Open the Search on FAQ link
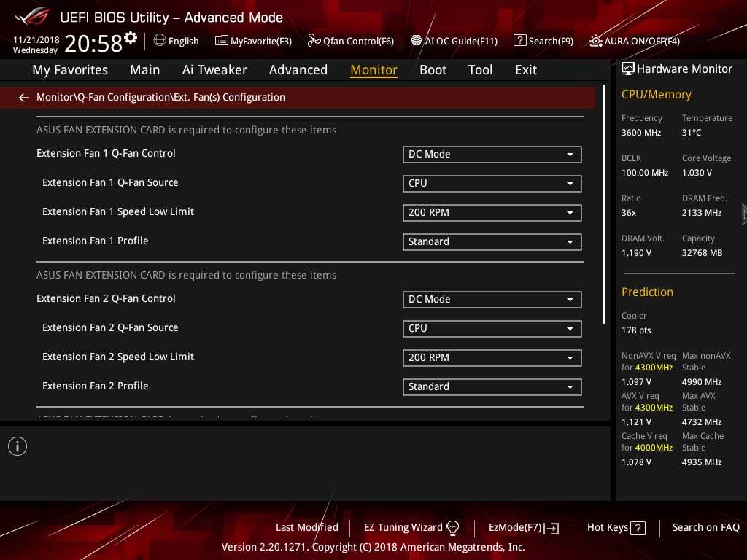Viewport: 747px width, 560px height. pyautogui.click(x=705, y=527)
